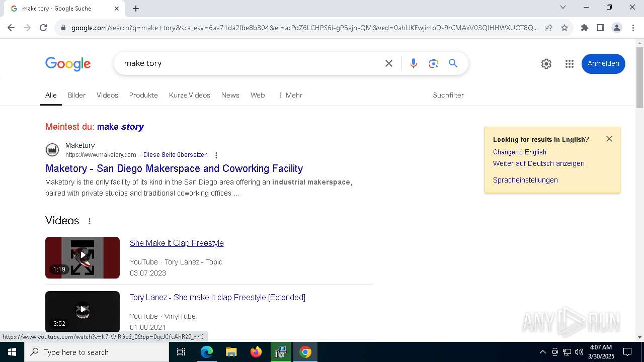644x362 pixels.
Task: Select the Alle results tab
Action: click(51, 95)
